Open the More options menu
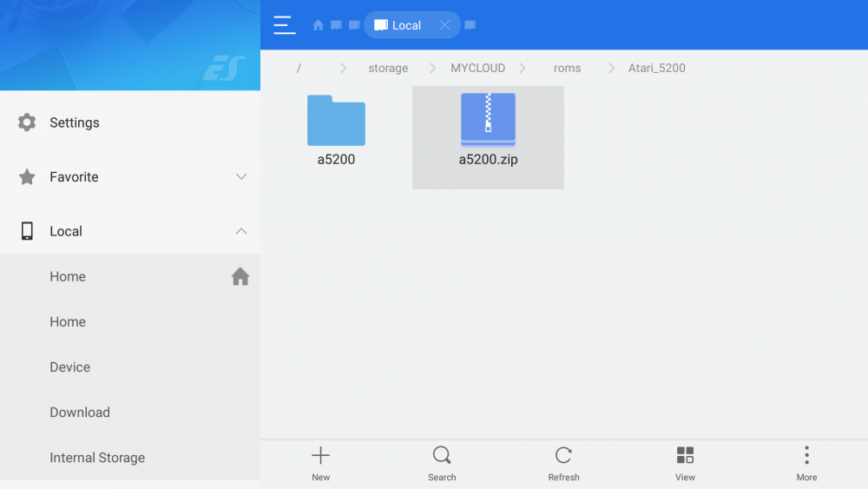Viewport: 868px width, 489px height. 806,463
